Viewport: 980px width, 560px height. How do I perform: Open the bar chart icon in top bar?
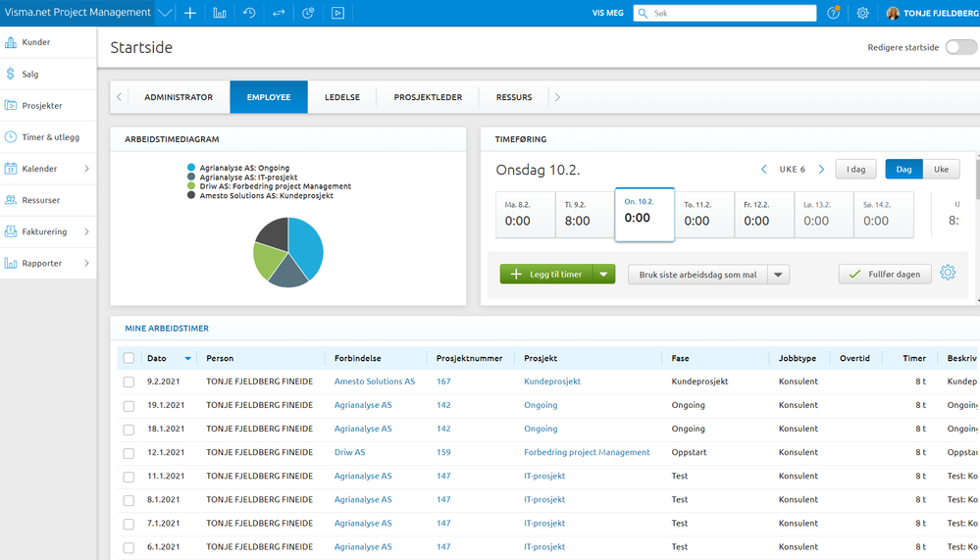click(220, 13)
